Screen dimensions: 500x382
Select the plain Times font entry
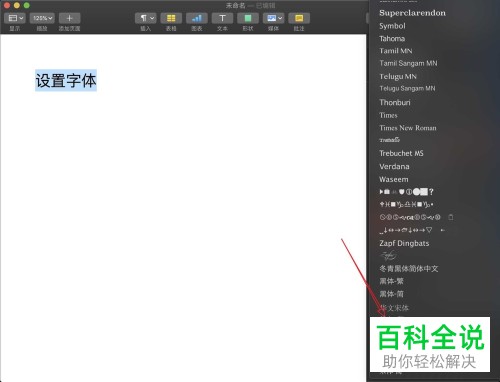(x=388, y=115)
